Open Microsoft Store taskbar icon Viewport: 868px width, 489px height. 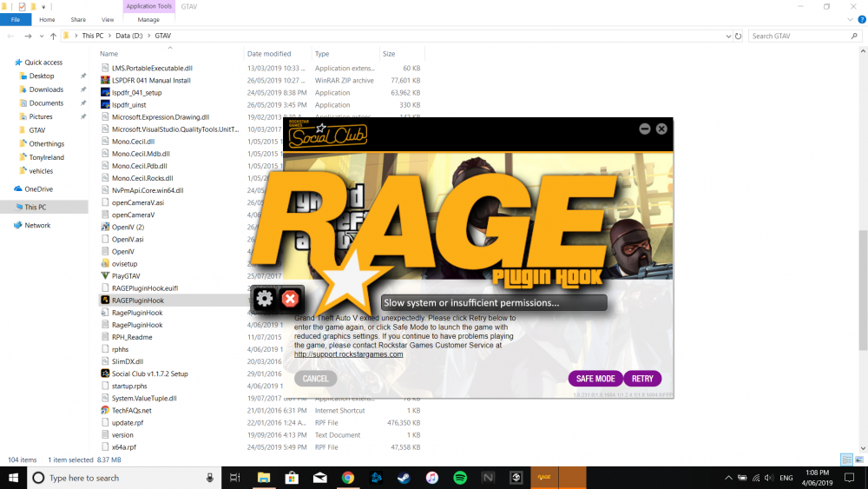[292, 478]
